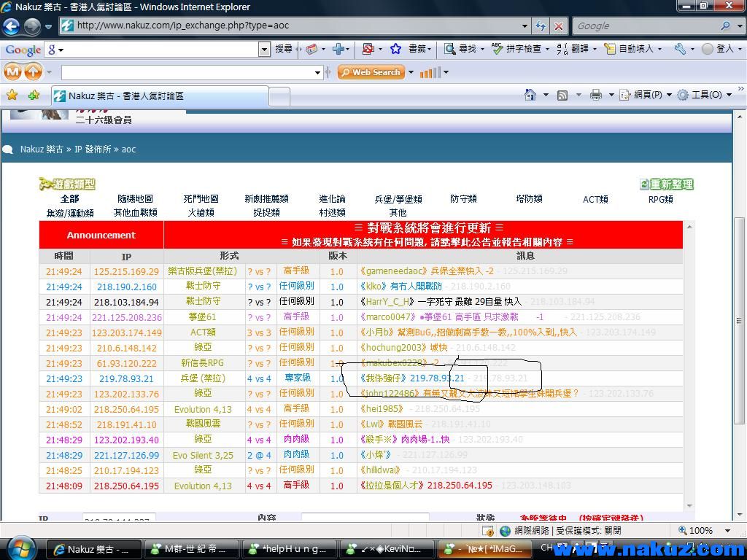
Task: Open the Google toolbar bookmarks star
Action: click(x=395, y=49)
